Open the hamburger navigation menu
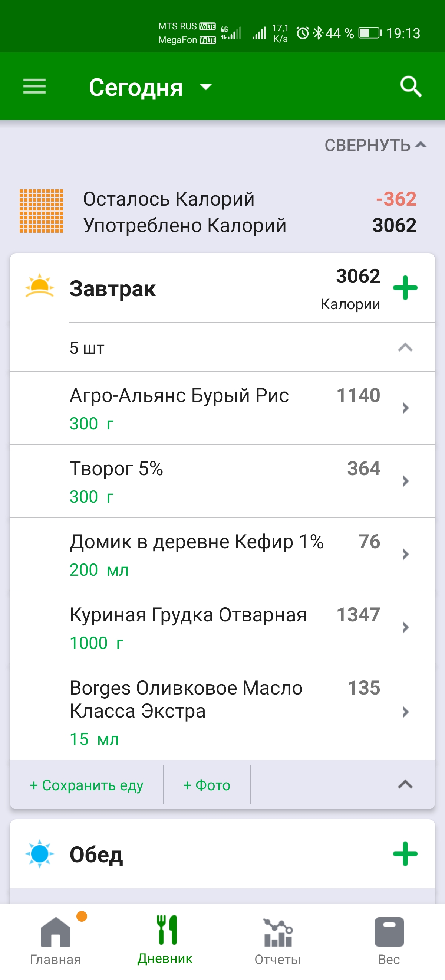Screen dimensions: 445x980 tap(34, 86)
